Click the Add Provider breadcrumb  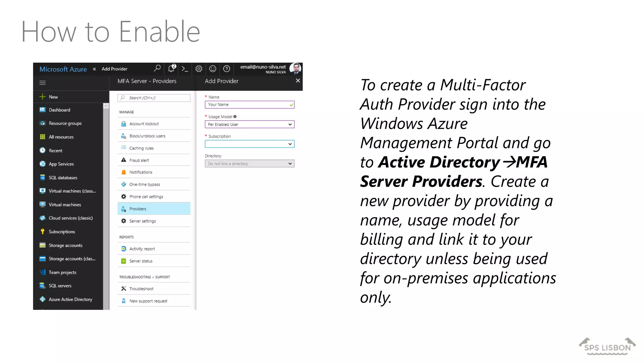click(x=114, y=69)
